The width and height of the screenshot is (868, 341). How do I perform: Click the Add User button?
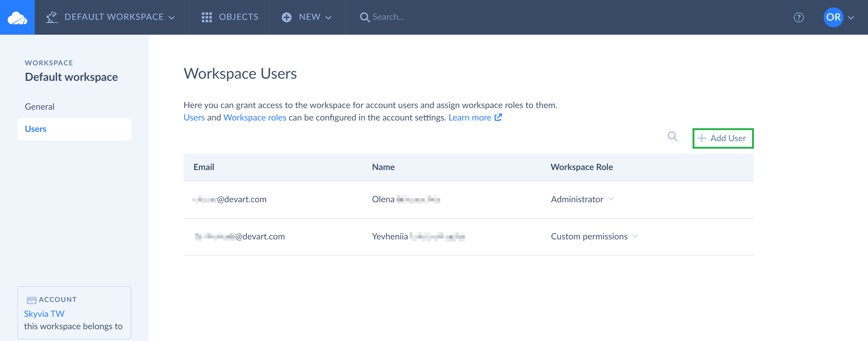pyautogui.click(x=722, y=138)
